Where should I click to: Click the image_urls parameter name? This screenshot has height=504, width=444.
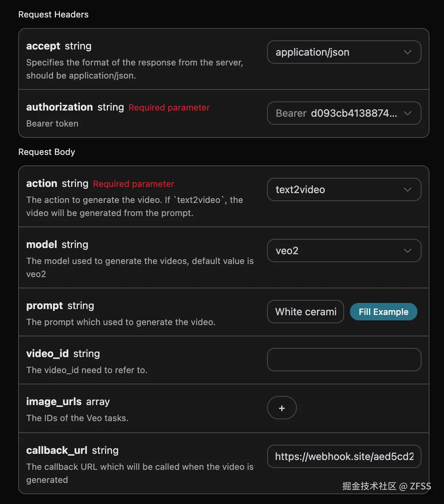point(54,402)
